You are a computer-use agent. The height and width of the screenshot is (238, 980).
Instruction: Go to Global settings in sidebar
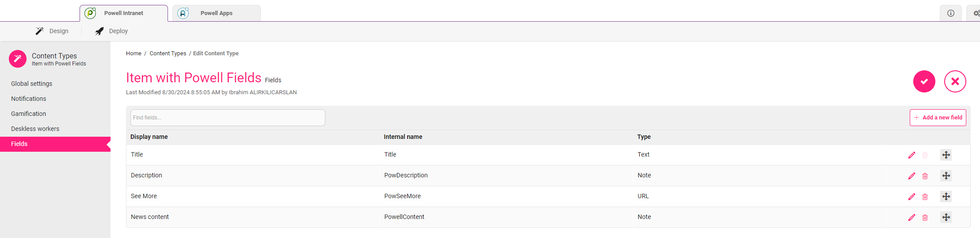point(31,84)
